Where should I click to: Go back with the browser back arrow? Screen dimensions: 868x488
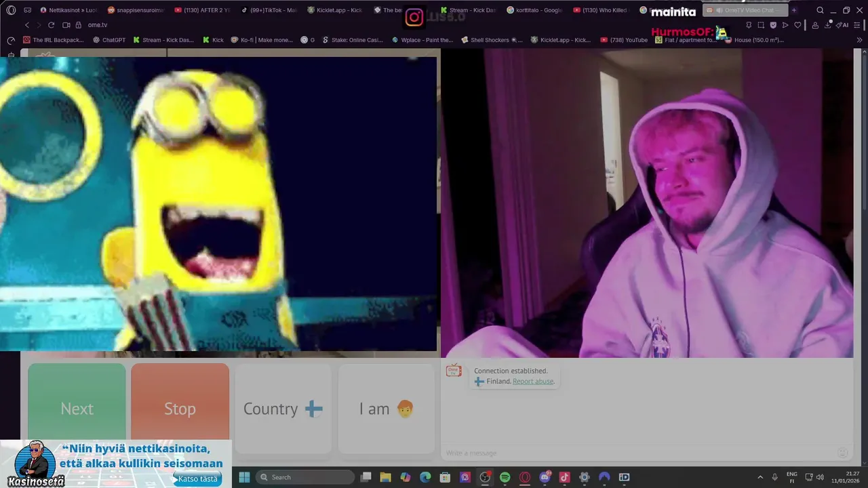pyautogui.click(x=27, y=25)
